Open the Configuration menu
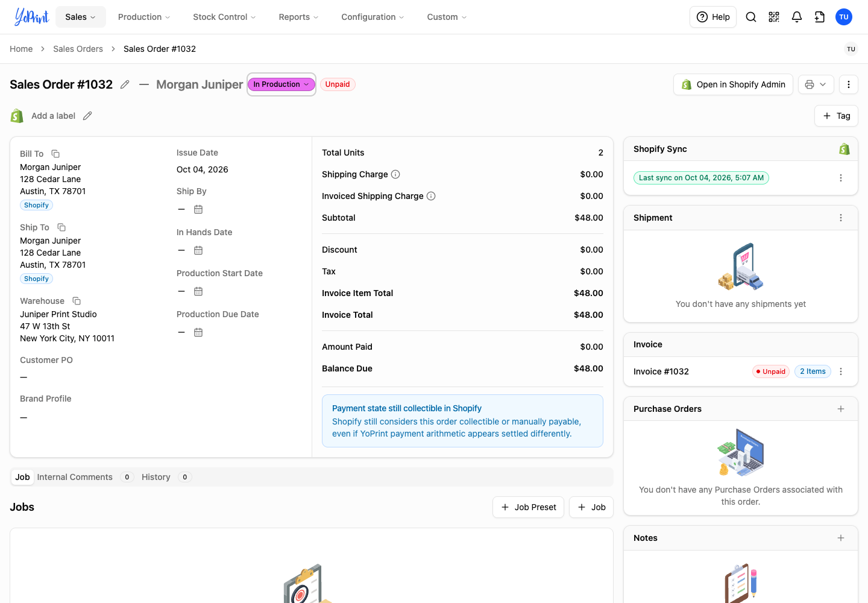The height and width of the screenshot is (603, 868). (x=373, y=17)
